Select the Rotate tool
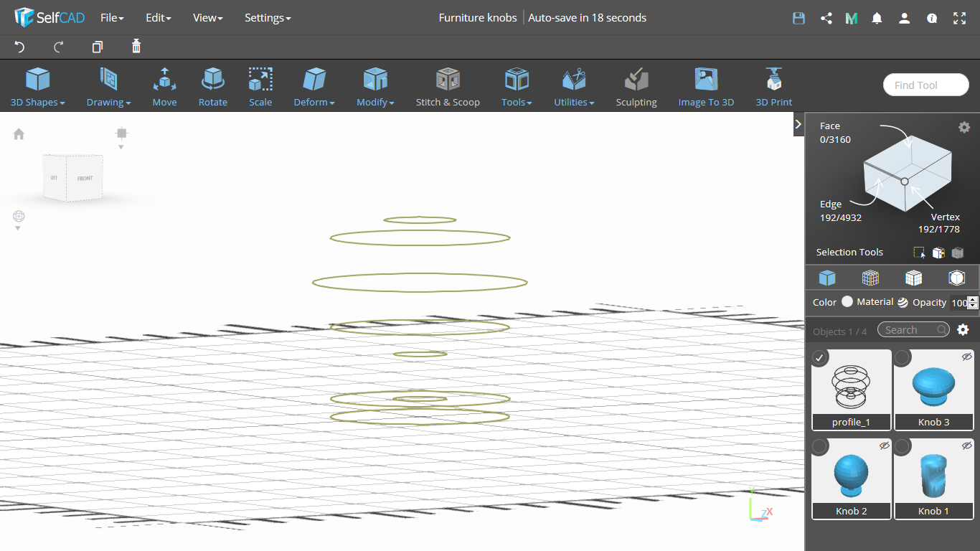 click(x=212, y=87)
